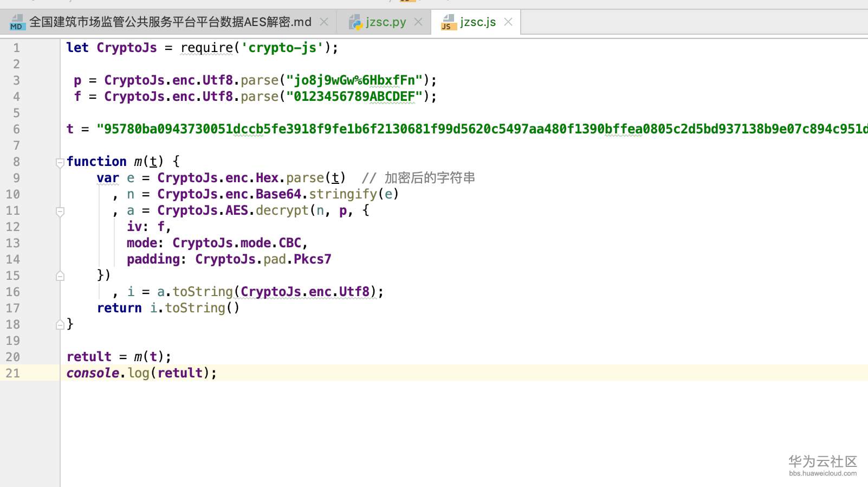Click 'retult = m(t);' on line 20
Image resolution: width=868 pixels, height=487 pixels.
pyautogui.click(x=119, y=357)
